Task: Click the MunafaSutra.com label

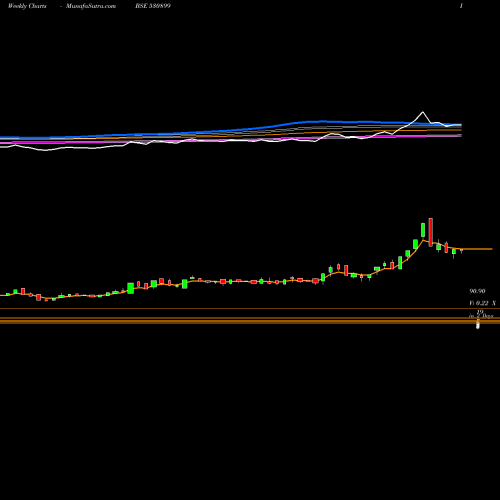Action: (x=91, y=6)
